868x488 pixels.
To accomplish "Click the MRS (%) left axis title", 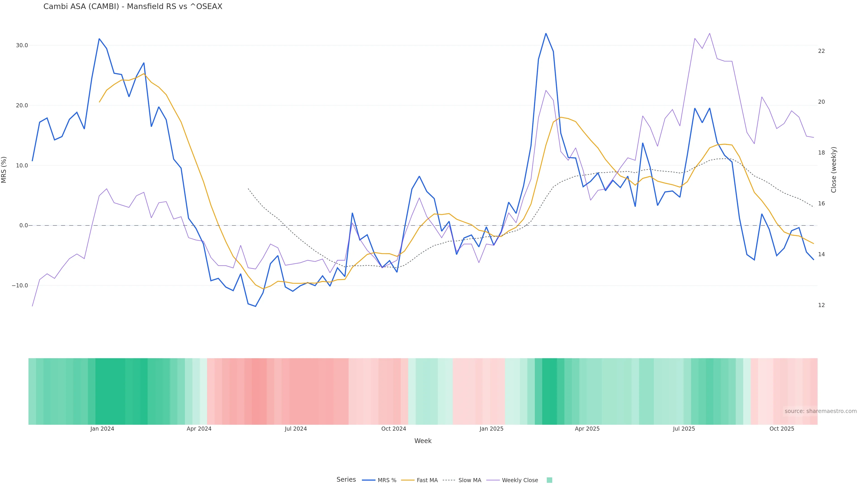I will click(x=4, y=170).
